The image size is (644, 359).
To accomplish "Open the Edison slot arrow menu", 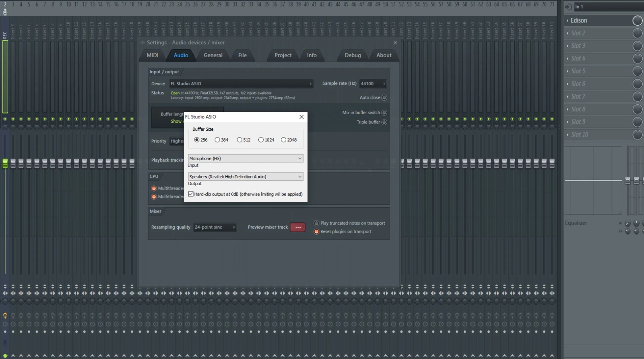I will (x=568, y=21).
